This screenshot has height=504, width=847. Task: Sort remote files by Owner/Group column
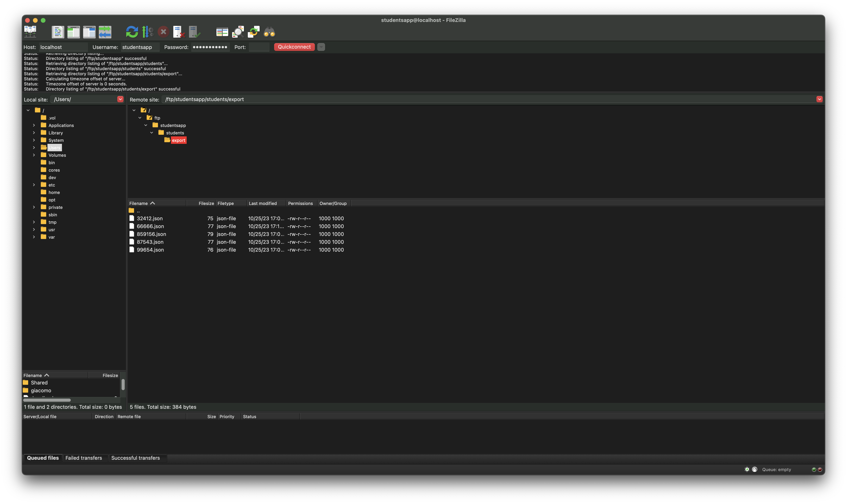[334, 203]
